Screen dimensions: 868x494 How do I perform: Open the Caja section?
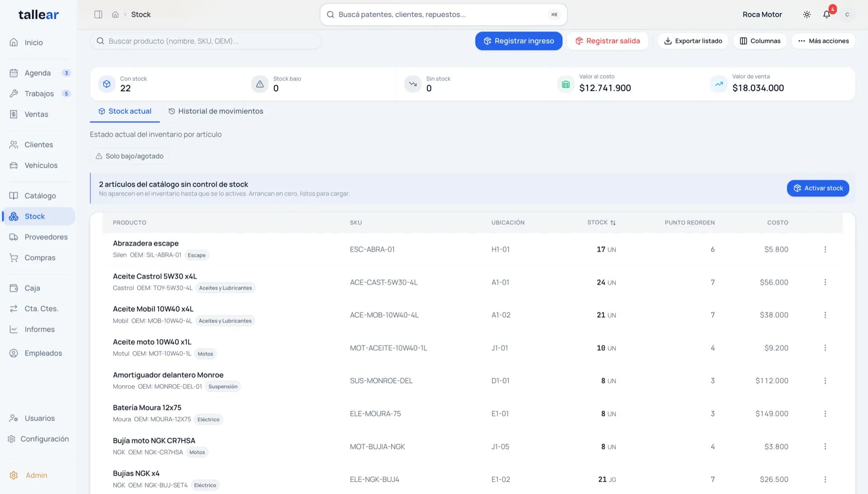point(40,288)
